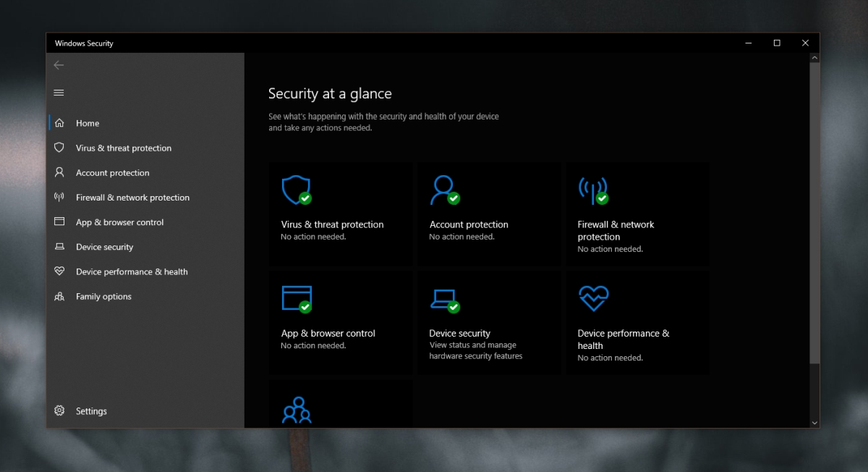
Task: Open Device security from the sidebar
Action: (x=105, y=247)
